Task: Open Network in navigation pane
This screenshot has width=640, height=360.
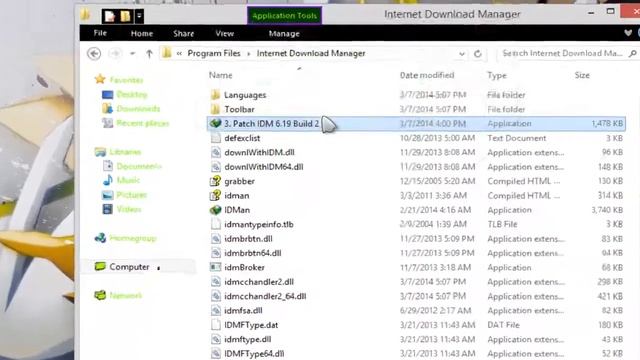Action: 126,296
